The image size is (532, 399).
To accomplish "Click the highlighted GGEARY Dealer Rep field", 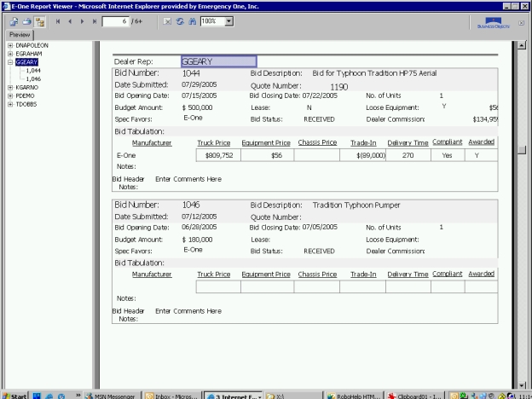I will coord(219,61).
